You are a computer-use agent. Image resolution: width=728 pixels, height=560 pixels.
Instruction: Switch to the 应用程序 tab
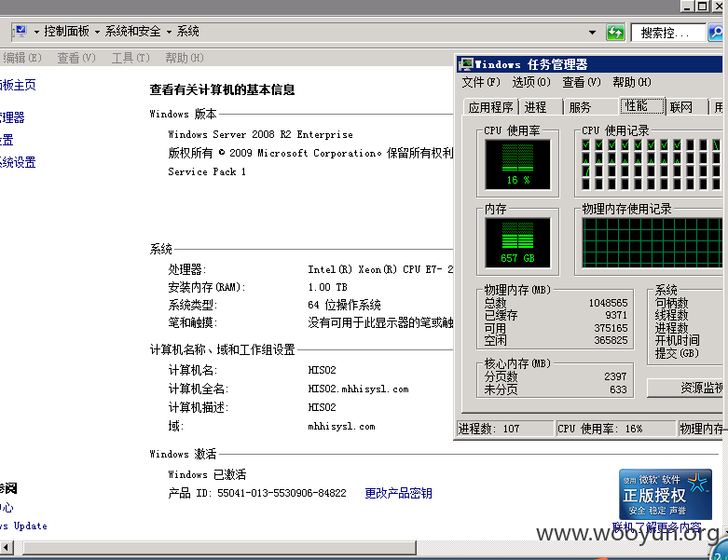pyautogui.click(x=490, y=107)
